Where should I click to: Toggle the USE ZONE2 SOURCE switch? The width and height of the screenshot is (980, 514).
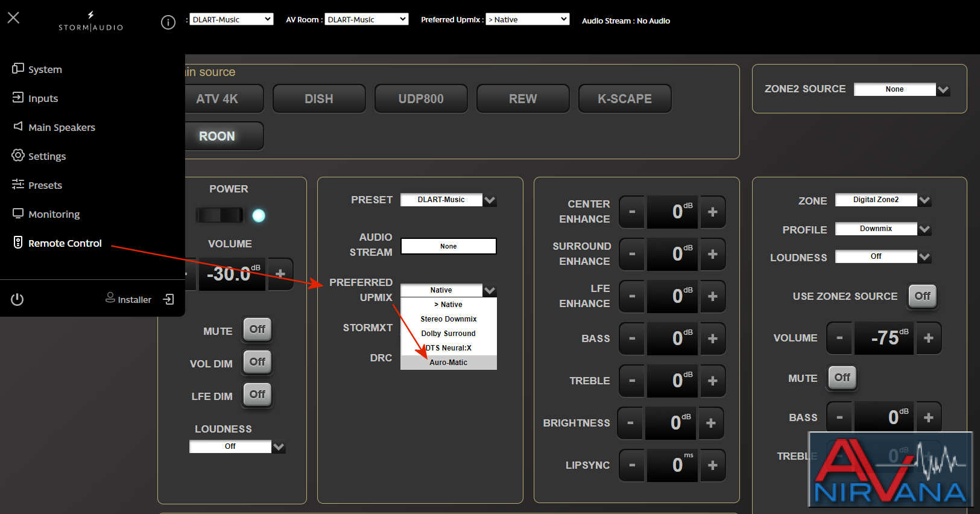(x=922, y=296)
